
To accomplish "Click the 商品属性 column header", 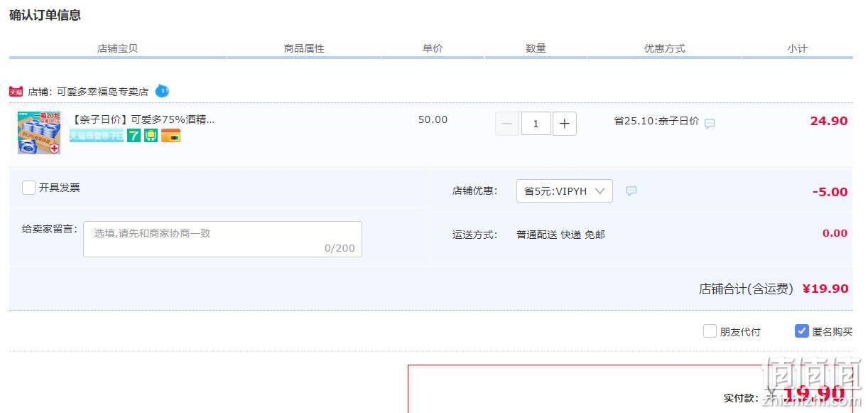I will point(304,48).
